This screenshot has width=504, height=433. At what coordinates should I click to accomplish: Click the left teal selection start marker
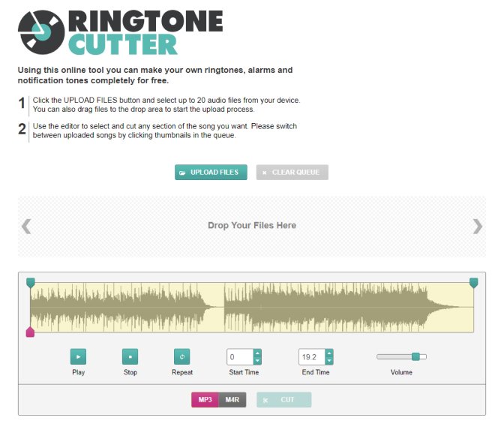click(x=31, y=282)
